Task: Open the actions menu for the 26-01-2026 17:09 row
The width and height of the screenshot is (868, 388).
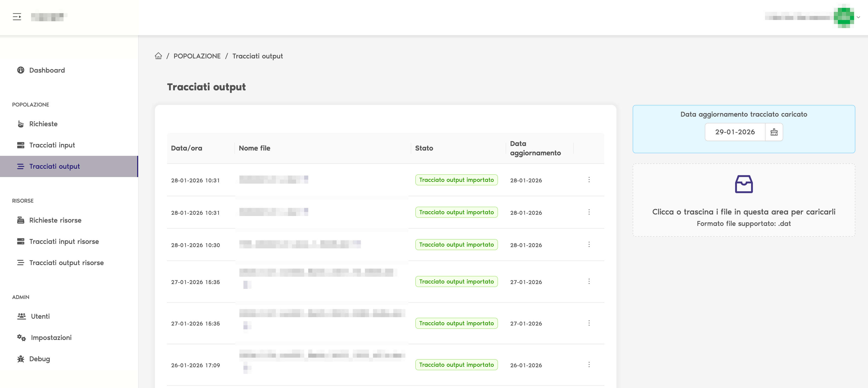Action: tap(589, 365)
